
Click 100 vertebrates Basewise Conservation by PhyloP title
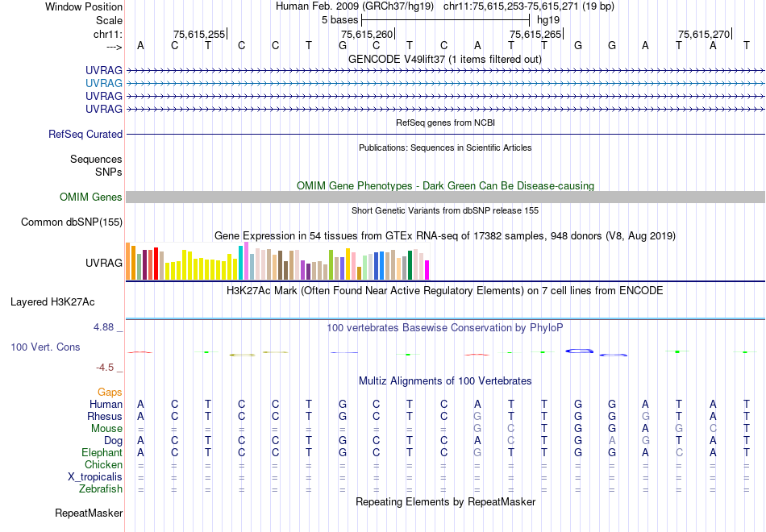pyautogui.click(x=445, y=328)
